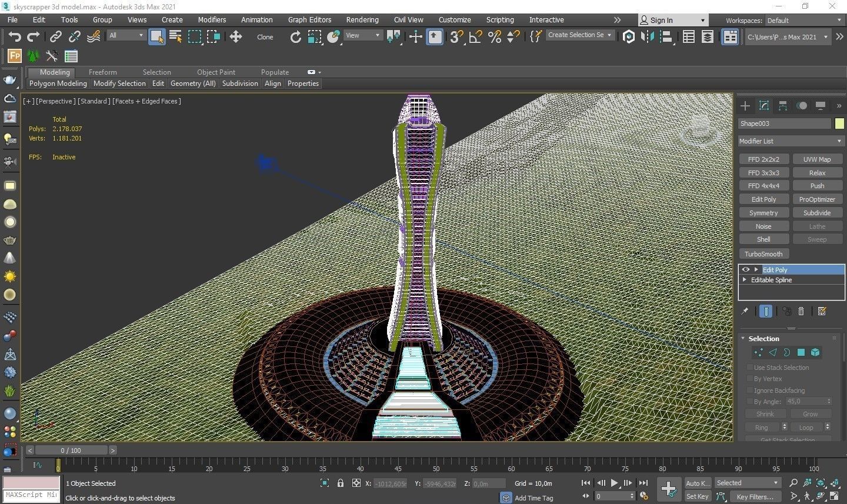
Task: Toggle Window/Crossing selection icon
Action: tap(213, 37)
